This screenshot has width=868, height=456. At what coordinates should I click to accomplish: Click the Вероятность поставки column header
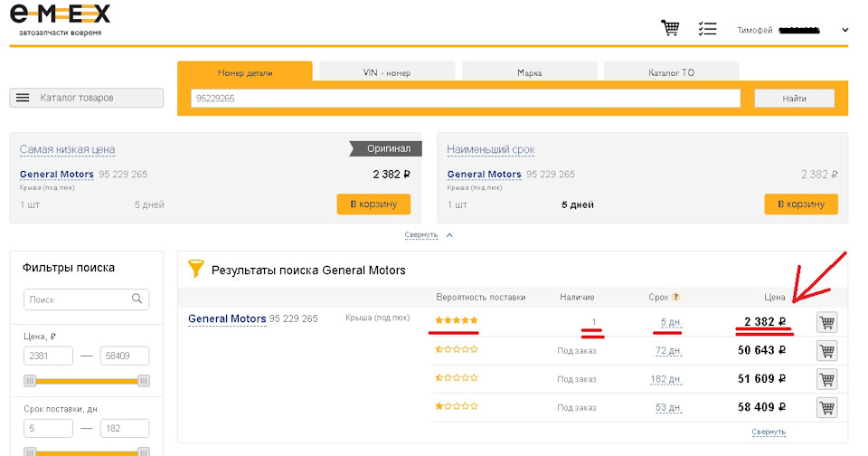click(x=480, y=297)
